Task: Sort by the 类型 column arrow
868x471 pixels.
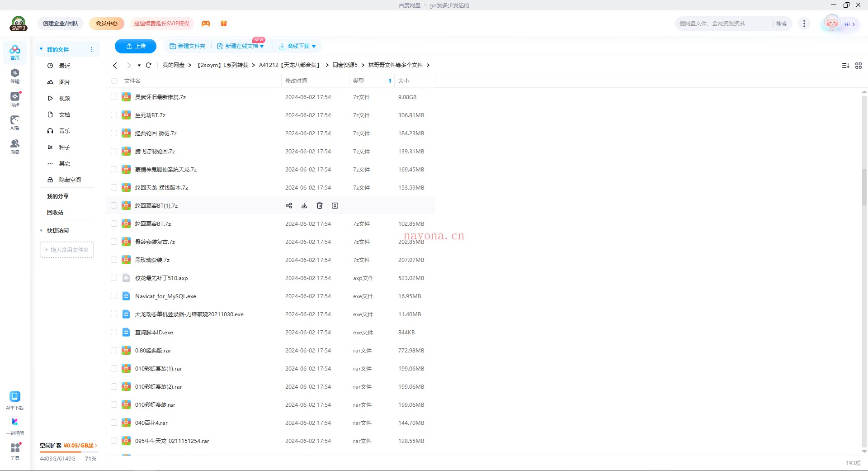Action: [390, 81]
